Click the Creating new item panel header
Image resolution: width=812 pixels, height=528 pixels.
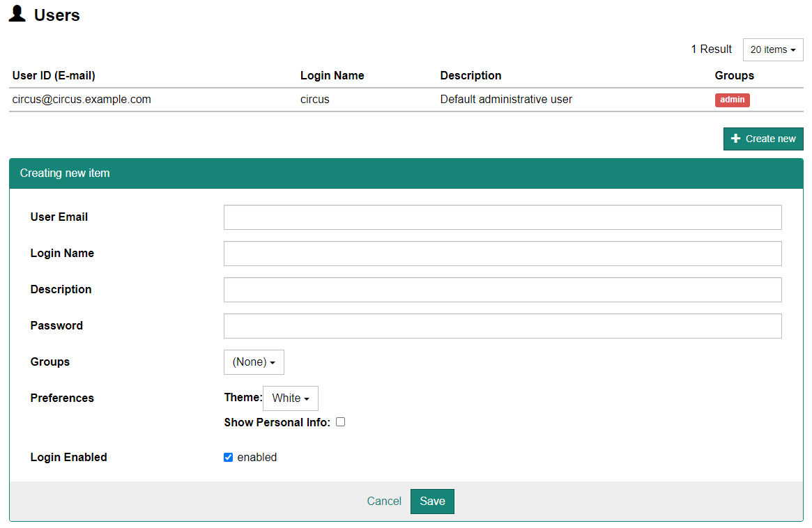(x=65, y=173)
